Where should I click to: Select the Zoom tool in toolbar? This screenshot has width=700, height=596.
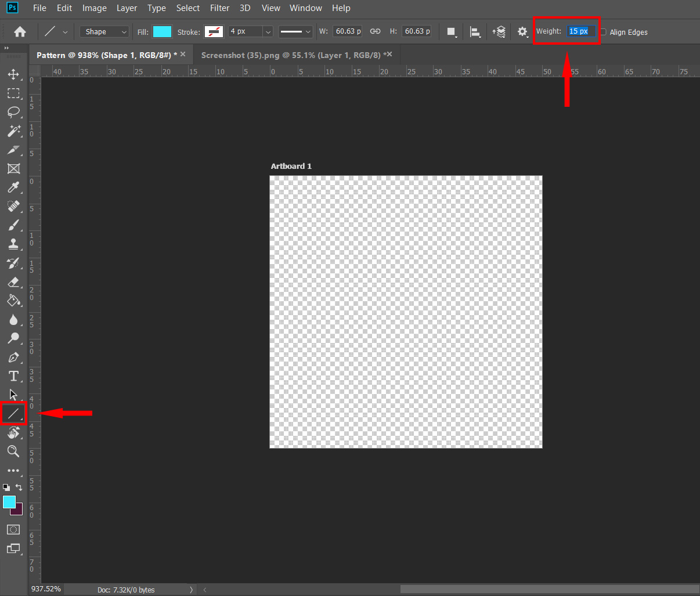tap(13, 451)
